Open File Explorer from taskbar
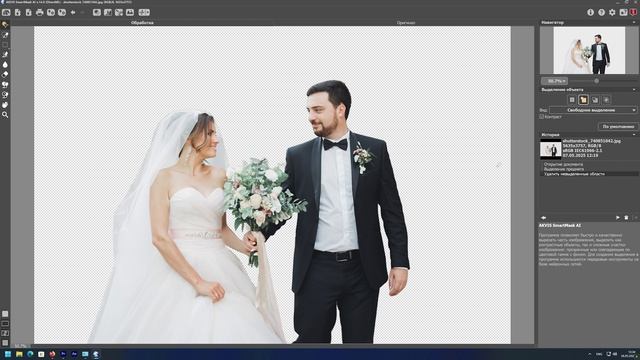The image size is (640, 360). point(19,354)
